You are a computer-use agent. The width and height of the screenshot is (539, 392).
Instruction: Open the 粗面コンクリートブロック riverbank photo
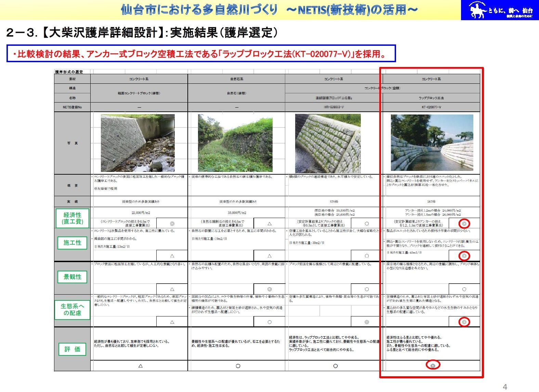(137, 143)
